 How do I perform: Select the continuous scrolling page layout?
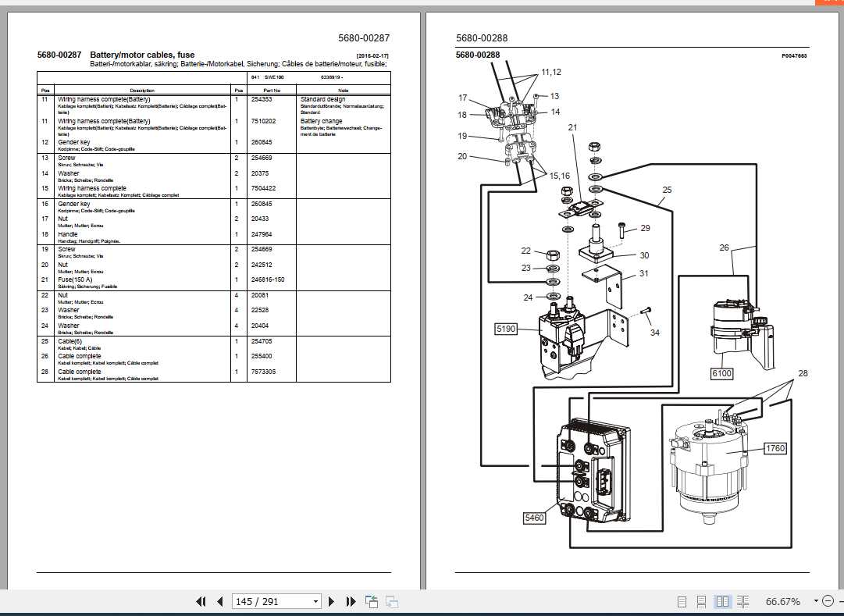(x=701, y=602)
